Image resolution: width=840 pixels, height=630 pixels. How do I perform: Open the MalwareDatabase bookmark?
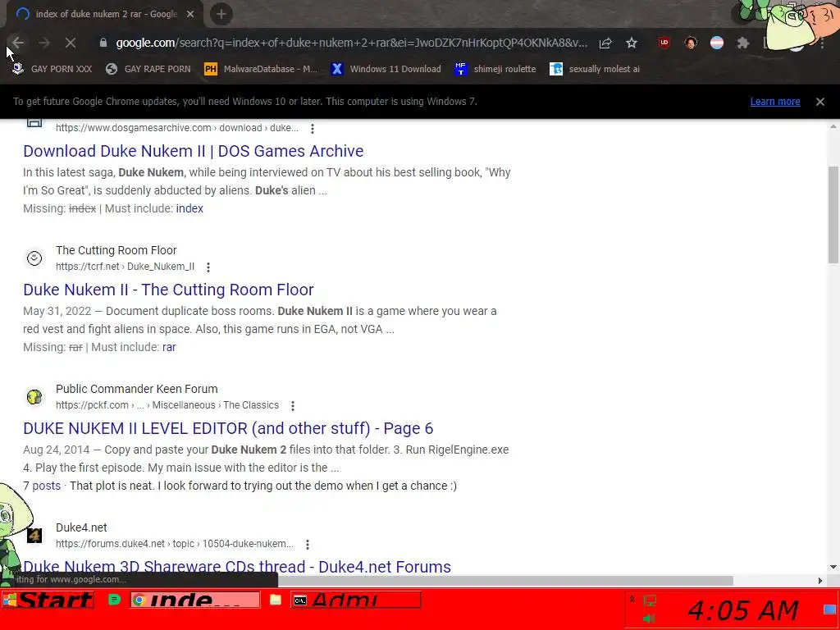[x=262, y=69]
